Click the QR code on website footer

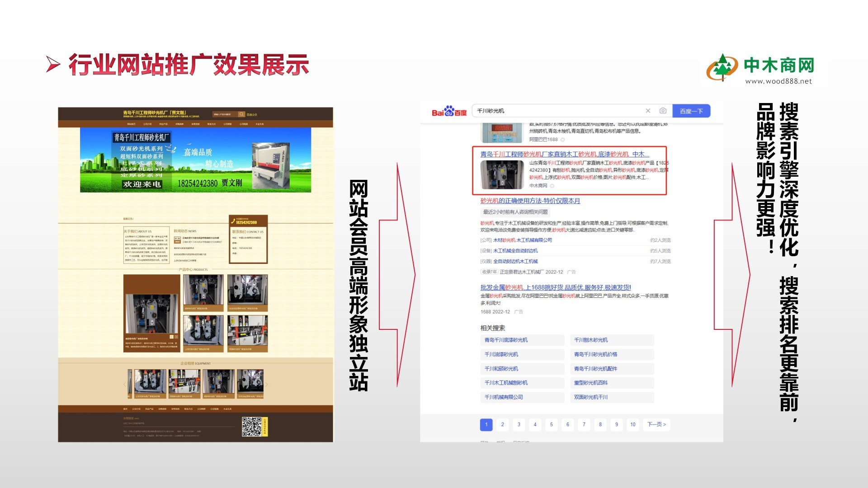pos(251,427)
